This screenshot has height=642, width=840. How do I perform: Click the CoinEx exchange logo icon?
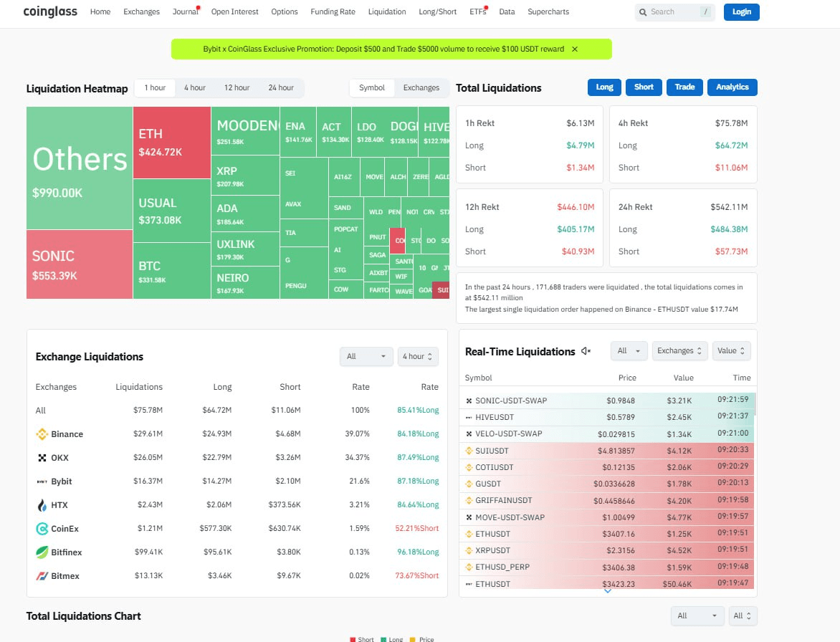click(x=42, y=529)
